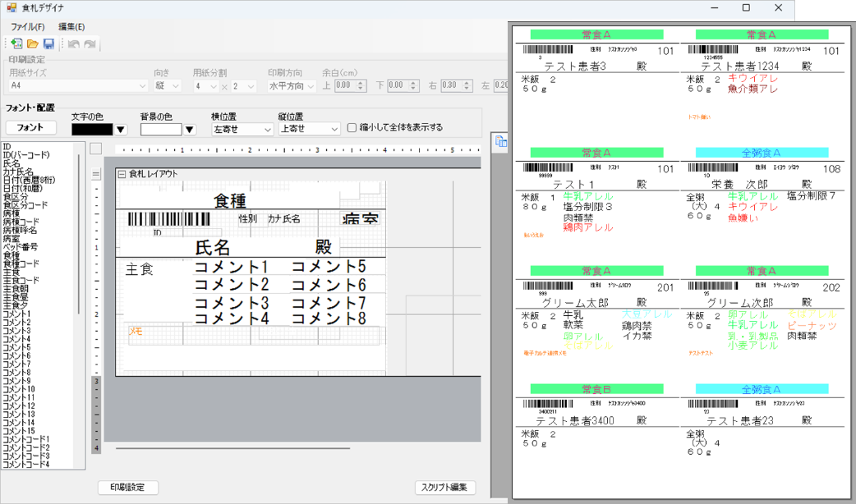
Task: Open the ファイル(F) menu
Action: click(28, 26)
